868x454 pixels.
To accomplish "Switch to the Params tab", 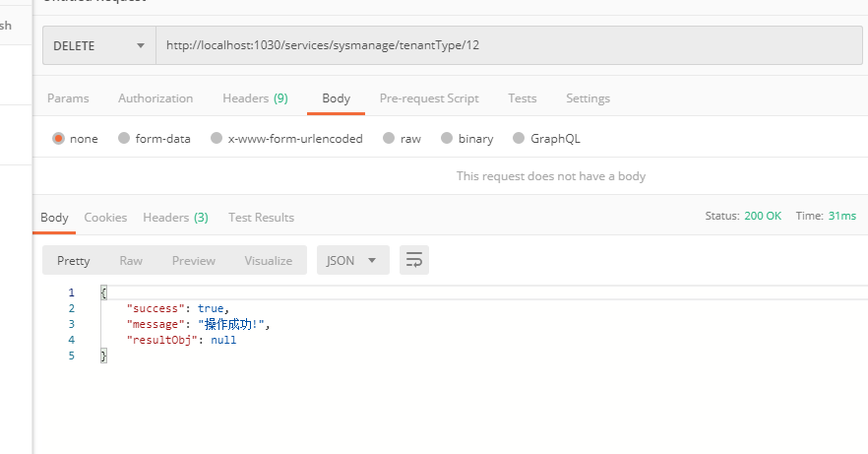I will point(68,98).
